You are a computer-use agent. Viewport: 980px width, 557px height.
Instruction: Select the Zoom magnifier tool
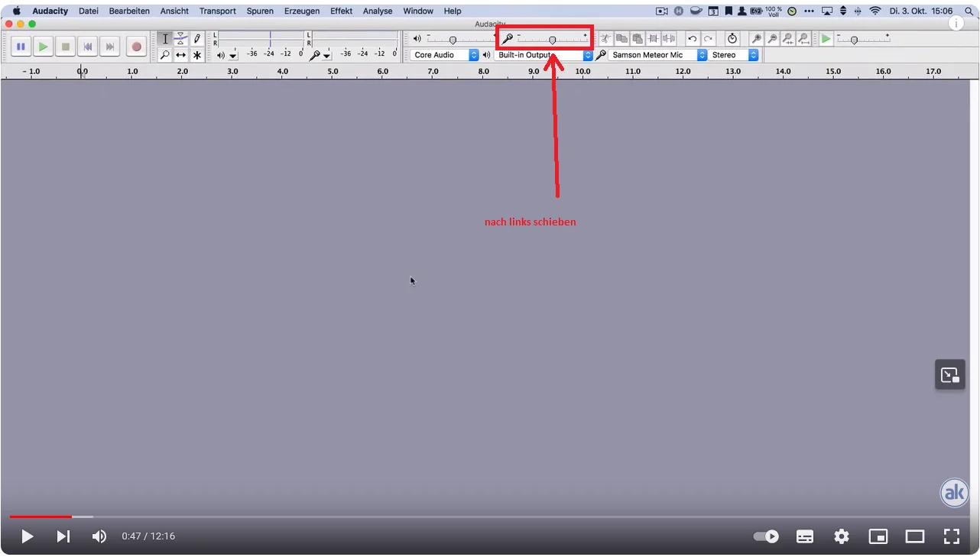(x=165, y=55)
